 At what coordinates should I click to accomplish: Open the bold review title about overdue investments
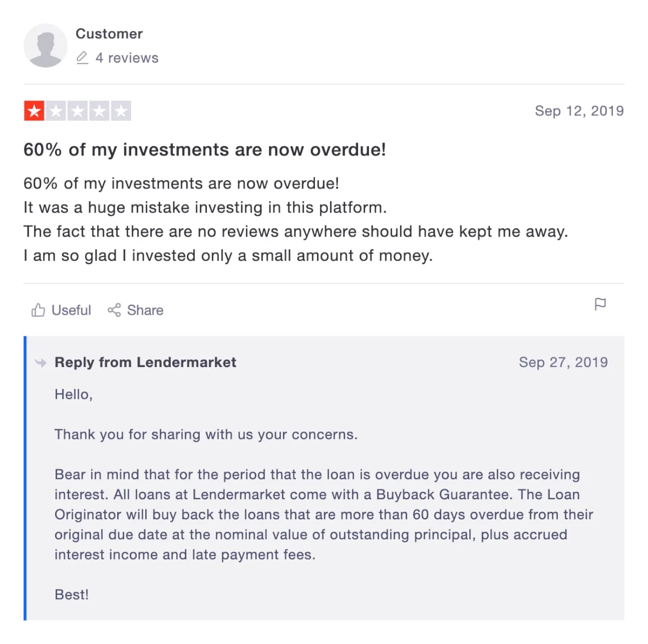[x=205, y=150]
